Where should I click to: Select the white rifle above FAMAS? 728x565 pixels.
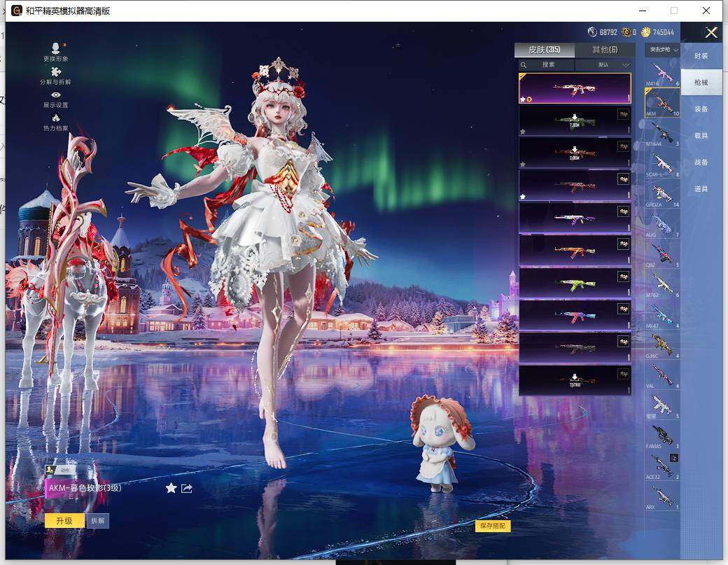[662, 405]
